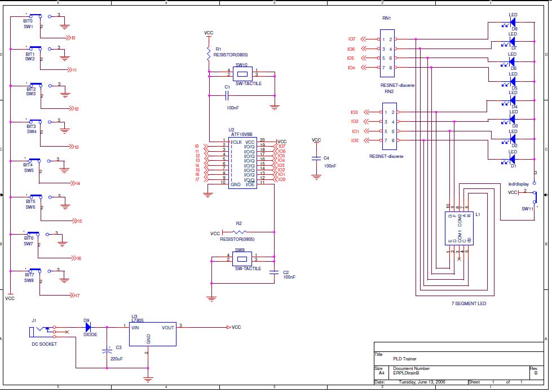Click the 'VOUT' pin label
Screen dimensions: 552x392
point(168,328)
